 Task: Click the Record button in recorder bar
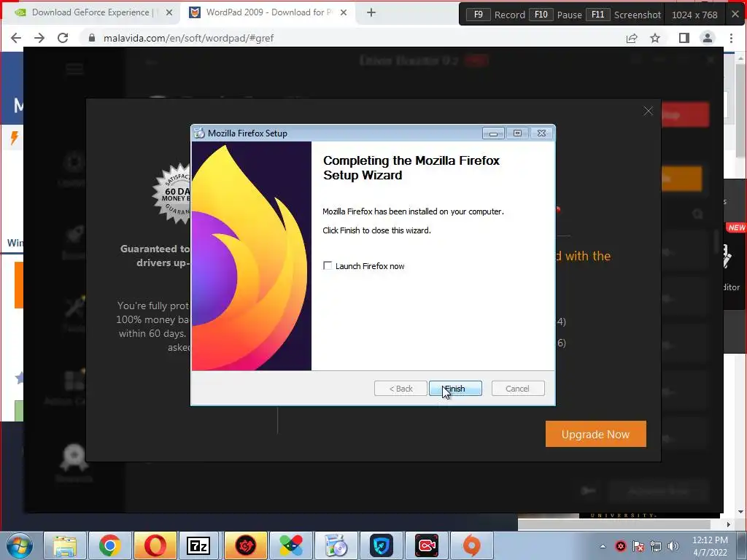pos(495,15)
